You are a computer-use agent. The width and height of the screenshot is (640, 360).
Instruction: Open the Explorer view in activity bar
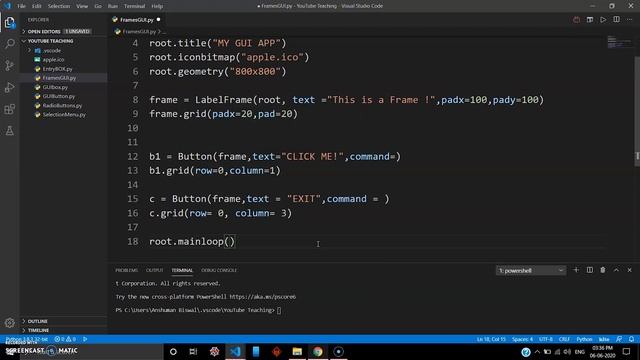pos(9,22)
